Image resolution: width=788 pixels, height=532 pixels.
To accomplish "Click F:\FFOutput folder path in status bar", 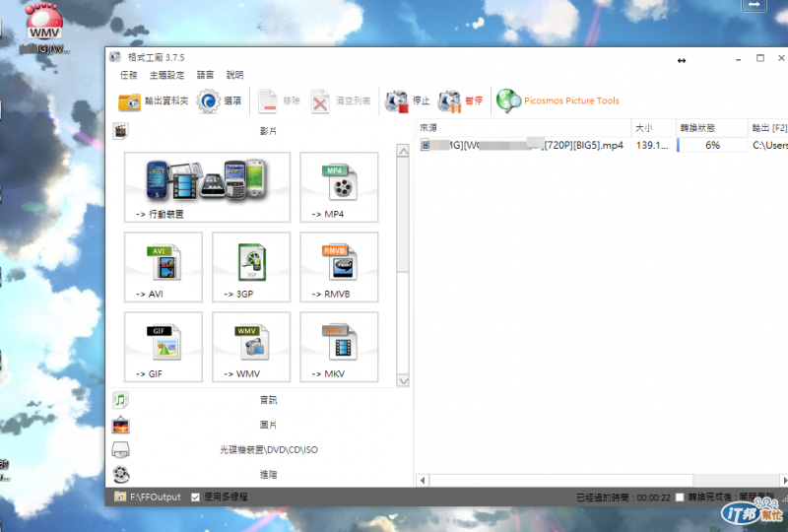I will pos(156,497).
